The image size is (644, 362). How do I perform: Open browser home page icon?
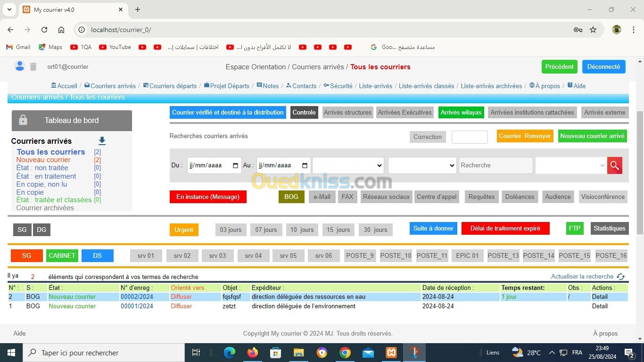[61, 30]
